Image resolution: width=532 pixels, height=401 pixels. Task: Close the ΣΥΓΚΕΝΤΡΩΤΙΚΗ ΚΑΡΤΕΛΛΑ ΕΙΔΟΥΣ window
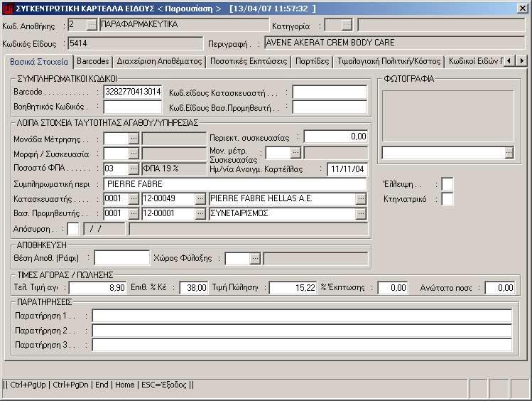[x=522, y=8]
